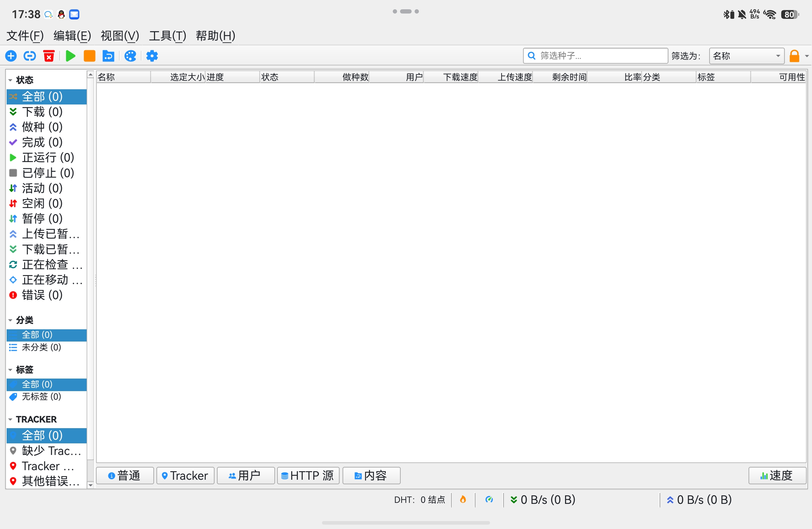The height and width of the screenshot is (529, 812).
Task: Sort by the 剩余时间 column header
Action: pyautogui.click(x=560, y=77)
